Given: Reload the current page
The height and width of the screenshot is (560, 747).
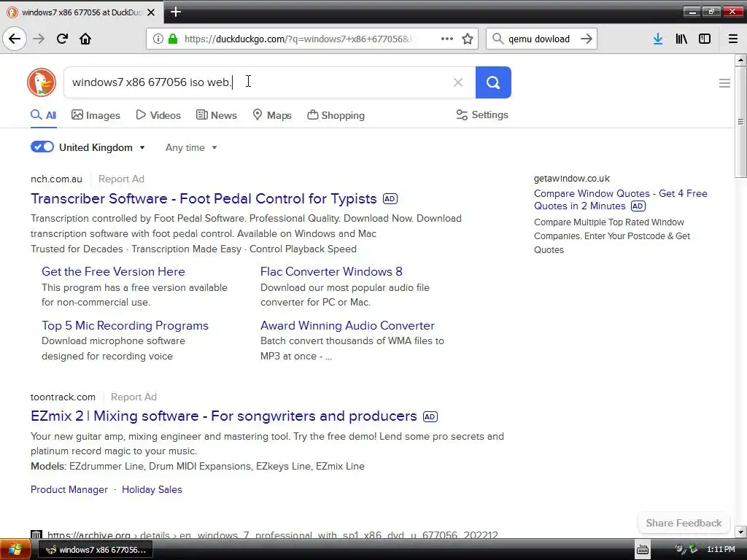Looking at the screenshot, I should click(x=63, y=39).
